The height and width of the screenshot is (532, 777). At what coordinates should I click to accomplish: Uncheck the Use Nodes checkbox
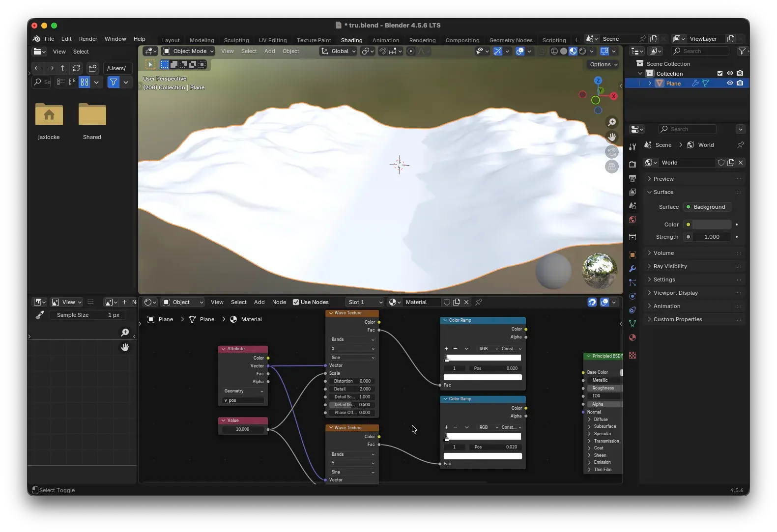pyautogui.click(x=296, y=302)
